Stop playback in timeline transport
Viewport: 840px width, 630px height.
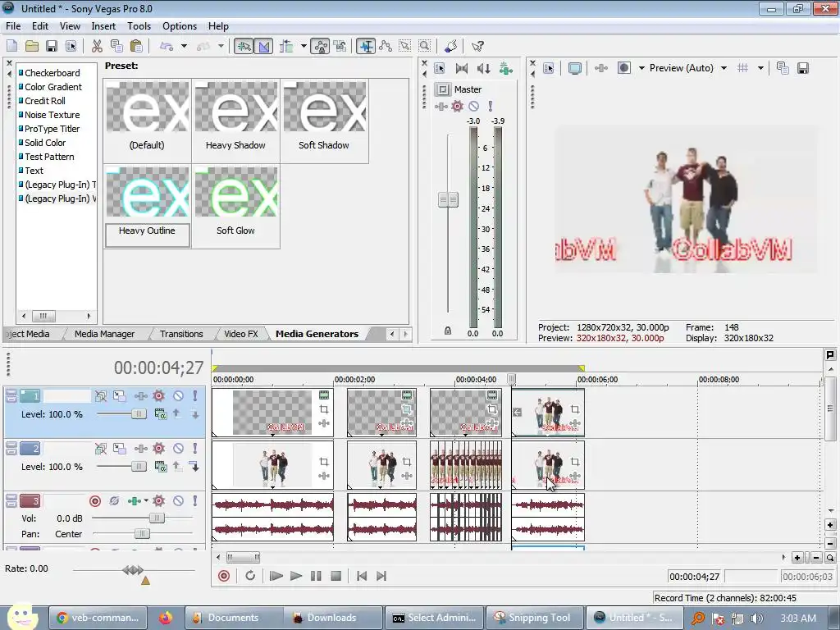(x=336, y=576)
